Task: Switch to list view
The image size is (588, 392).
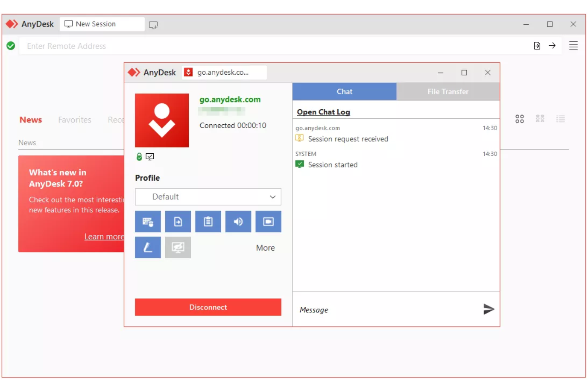Action: pos(561,119)
